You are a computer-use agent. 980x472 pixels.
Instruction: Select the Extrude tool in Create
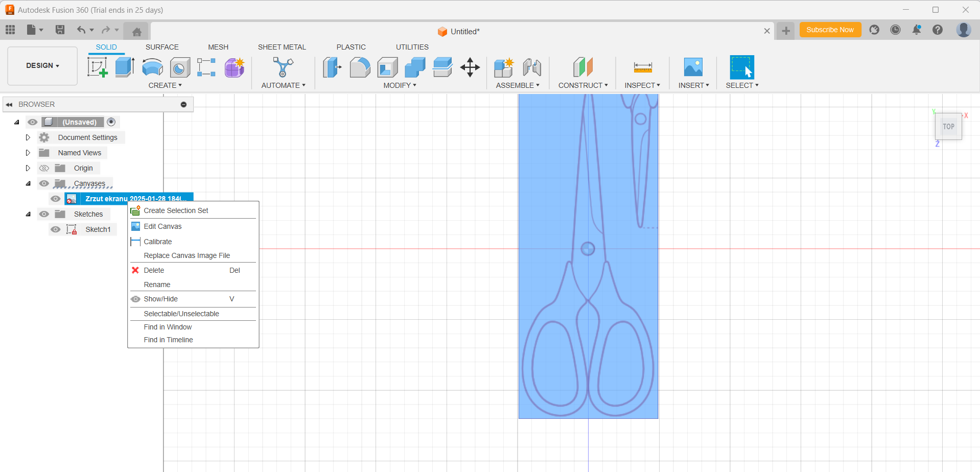click(x=125, y=67)
